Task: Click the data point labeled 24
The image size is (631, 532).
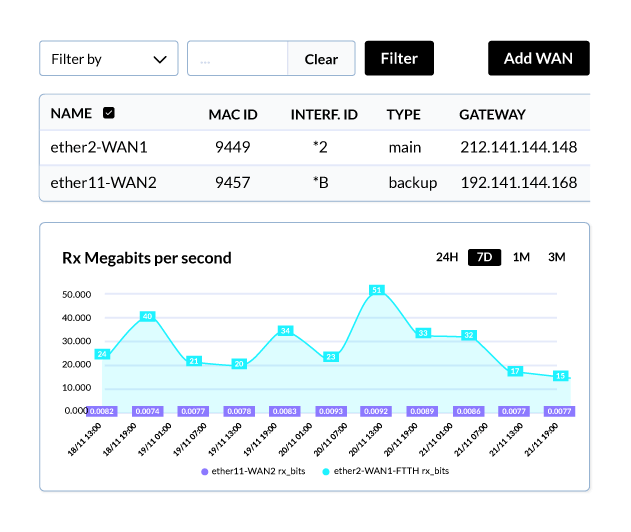Action: pyautogui.click(x=102, y=354)
